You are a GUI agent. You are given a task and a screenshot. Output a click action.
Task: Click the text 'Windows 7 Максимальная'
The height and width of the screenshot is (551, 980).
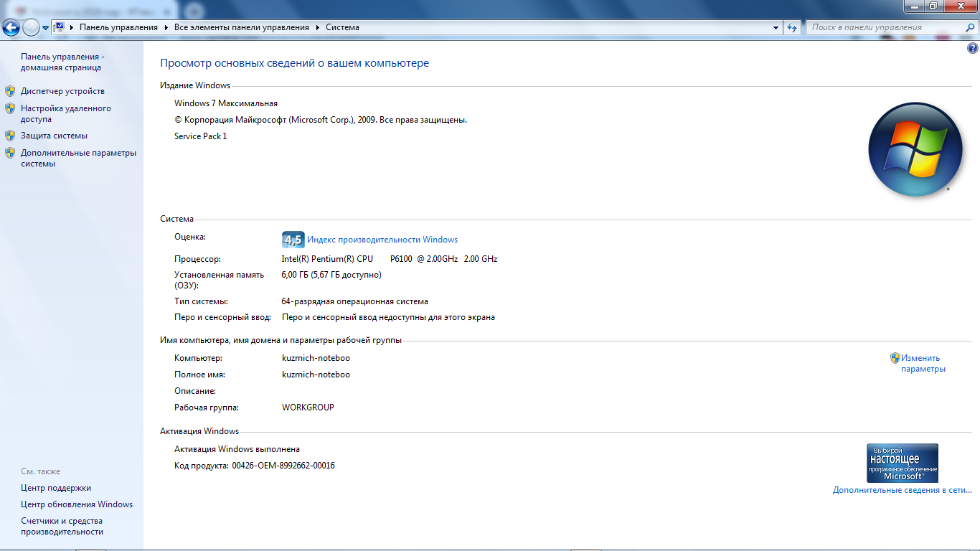226,103
